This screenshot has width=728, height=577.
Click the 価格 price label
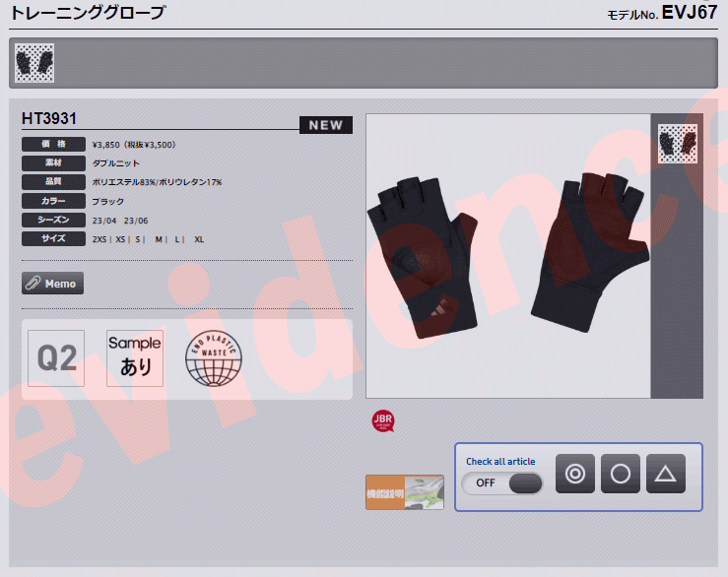coord(53,145)
